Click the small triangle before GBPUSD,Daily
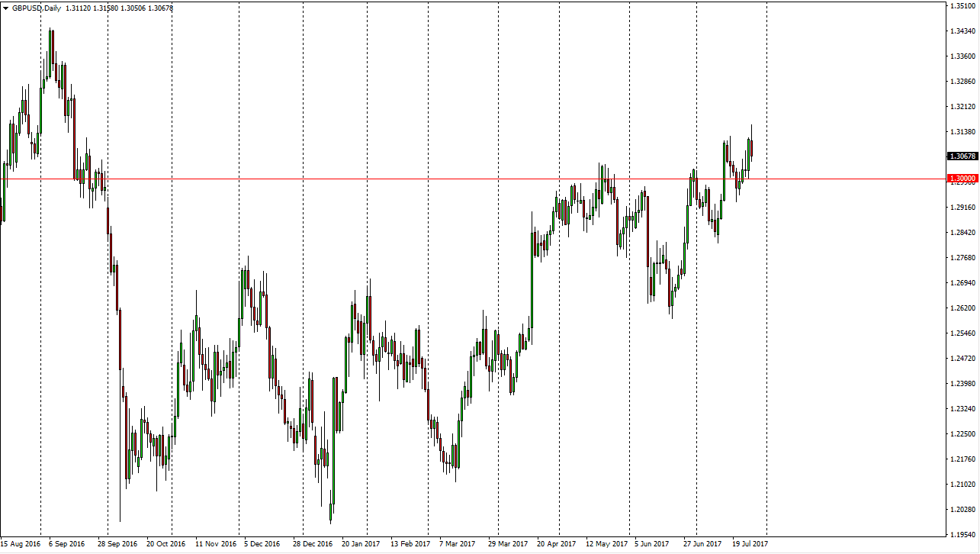Viewport: 980px width, 554px height. coord(5,8)
